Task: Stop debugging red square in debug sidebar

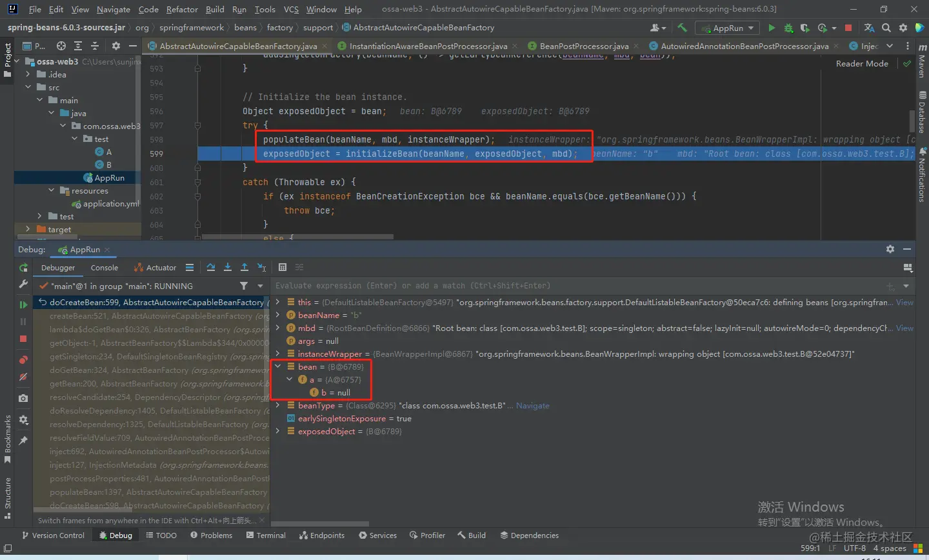Action: pos(23,339)
